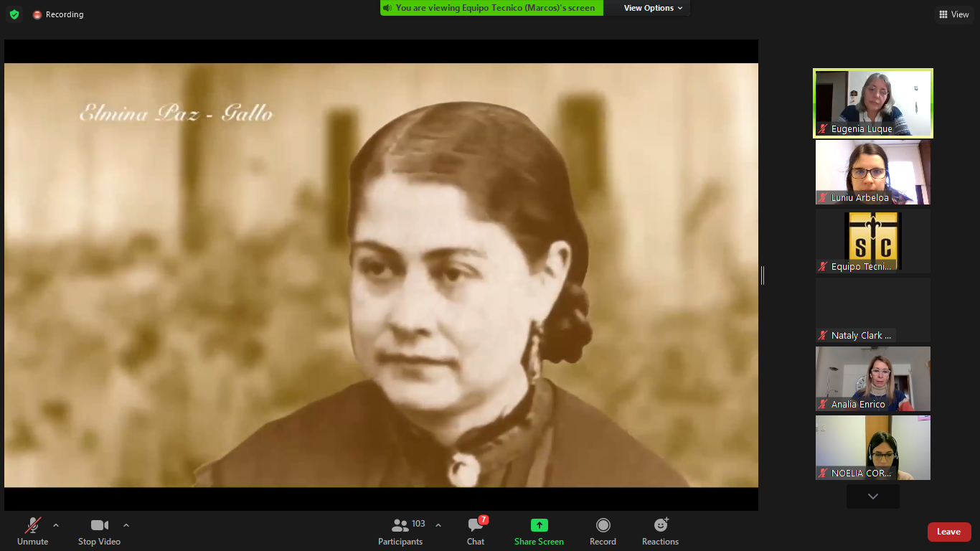Open the View Options dropdown
Viewport: 980px width, 551px height.
(x=653, y=8)
